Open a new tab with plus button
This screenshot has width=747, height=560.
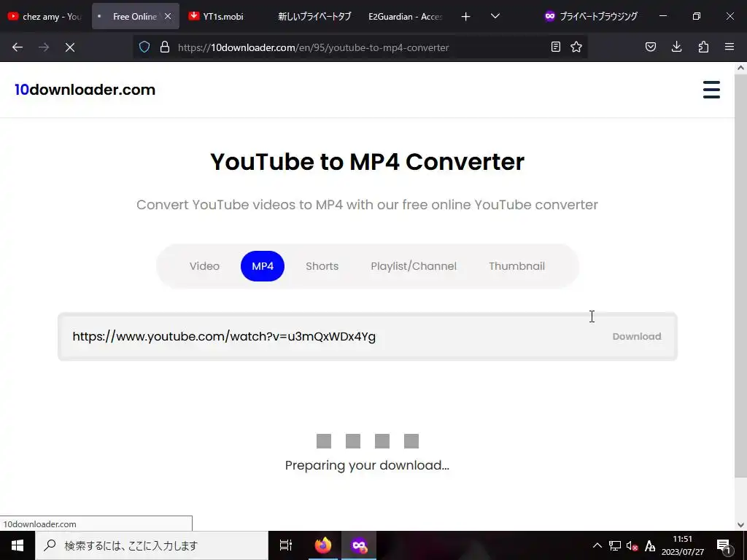coord(466,17)
